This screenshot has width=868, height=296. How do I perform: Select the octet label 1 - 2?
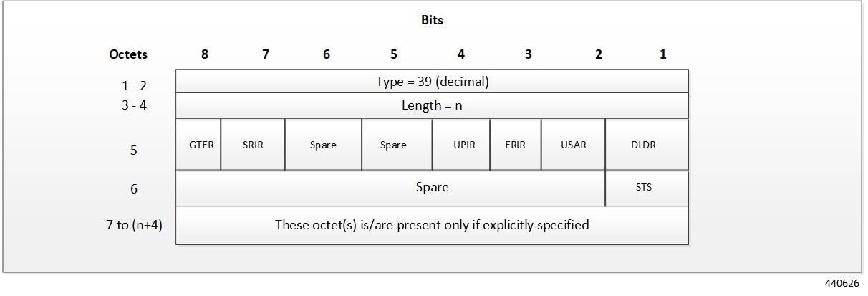click(x=134, y=86)
